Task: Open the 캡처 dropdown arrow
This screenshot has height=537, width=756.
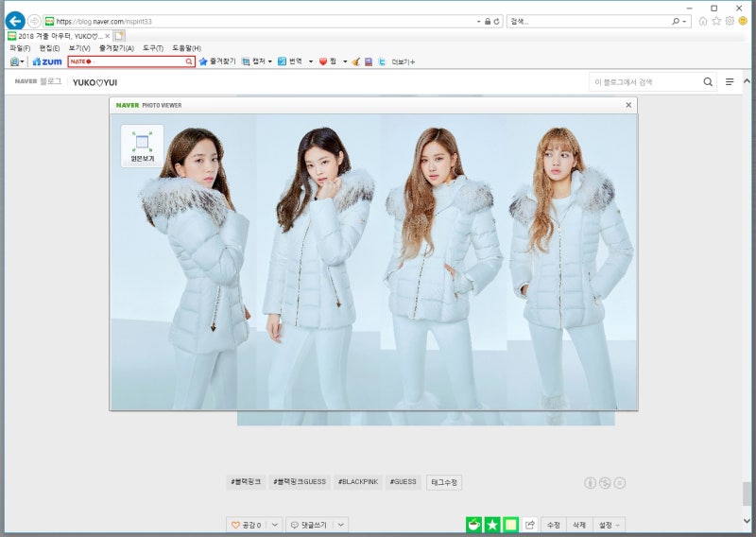Action: point(270,61)
